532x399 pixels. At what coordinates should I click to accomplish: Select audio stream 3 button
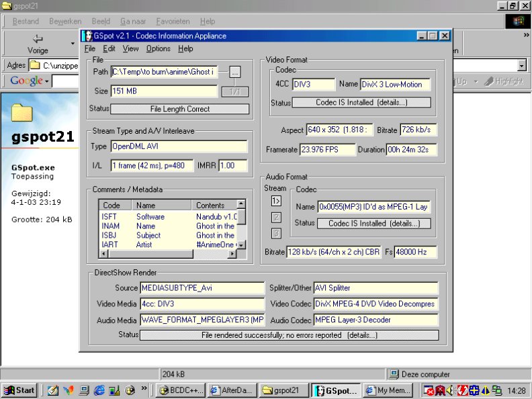pos(276,234)
